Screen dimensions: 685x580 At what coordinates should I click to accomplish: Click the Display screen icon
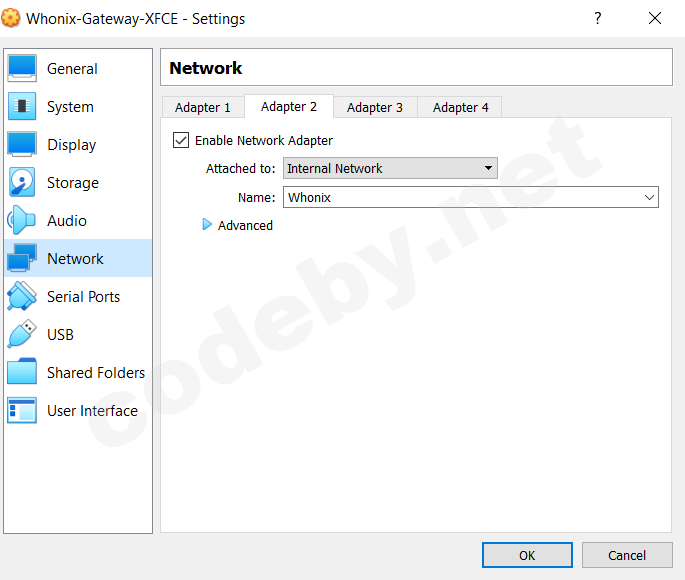pos(22,144)
